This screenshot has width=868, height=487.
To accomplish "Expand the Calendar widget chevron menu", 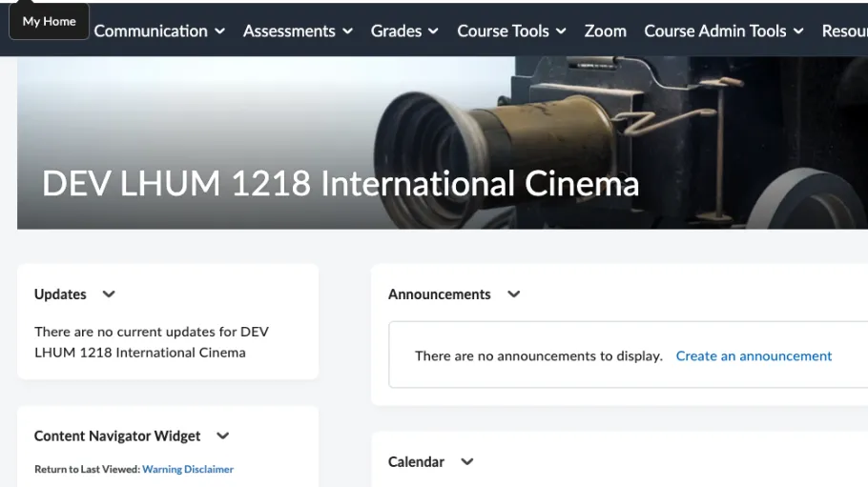I will pos(467,461).
